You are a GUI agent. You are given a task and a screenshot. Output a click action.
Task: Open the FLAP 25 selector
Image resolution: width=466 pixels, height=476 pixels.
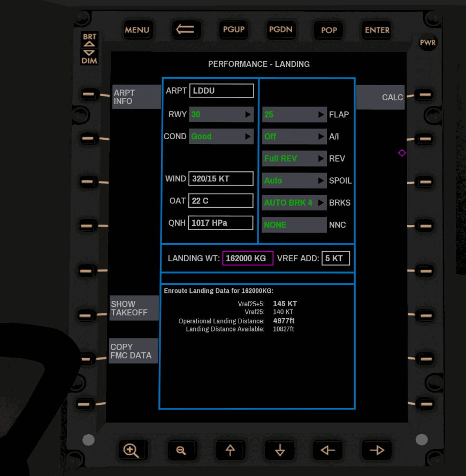[294, 115]
